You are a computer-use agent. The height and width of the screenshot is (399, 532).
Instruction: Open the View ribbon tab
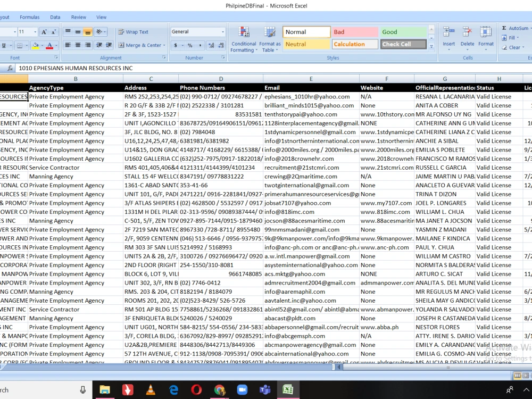pyautogui.click(x=101, y=17)
